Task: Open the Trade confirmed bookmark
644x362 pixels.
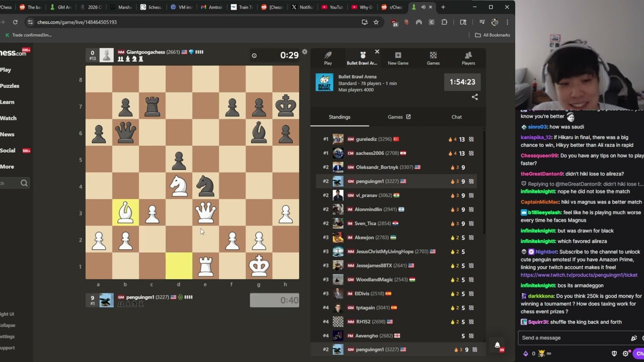Action: (28, 35)
